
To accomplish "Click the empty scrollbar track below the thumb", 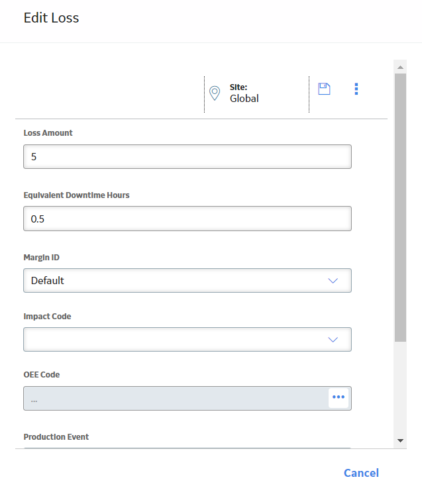I will click(x=400, y=388).
